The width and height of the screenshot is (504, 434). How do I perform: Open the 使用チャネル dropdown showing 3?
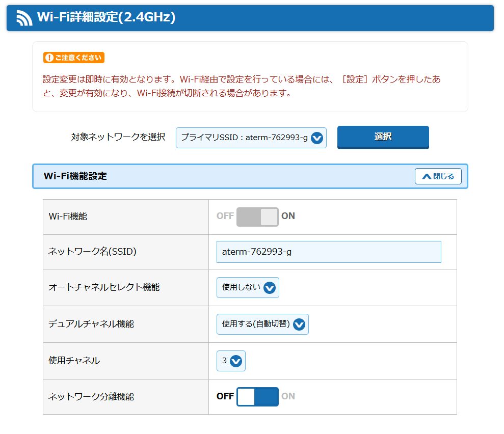[x=231, y=361]
